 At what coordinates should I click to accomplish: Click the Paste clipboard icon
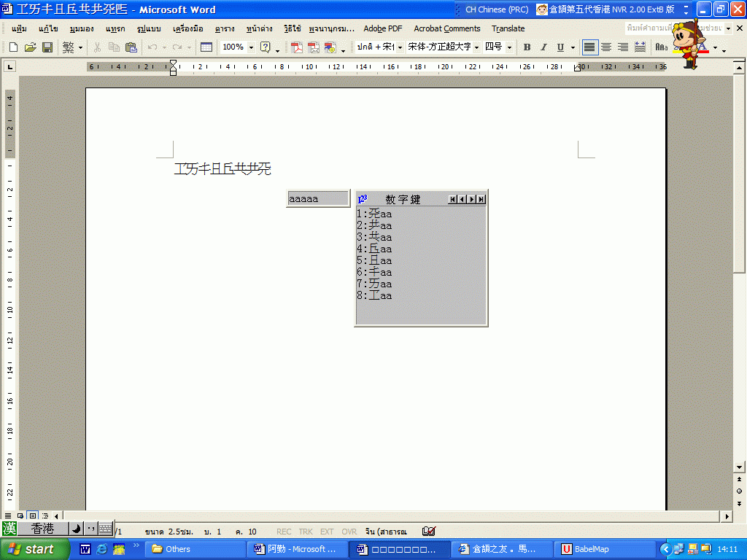[131, 47]
